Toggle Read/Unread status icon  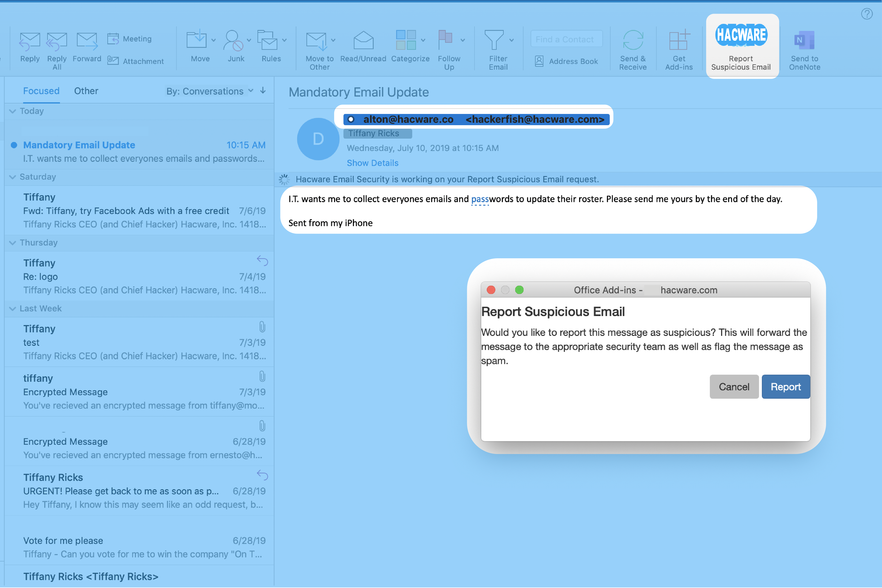pos(363,40)
